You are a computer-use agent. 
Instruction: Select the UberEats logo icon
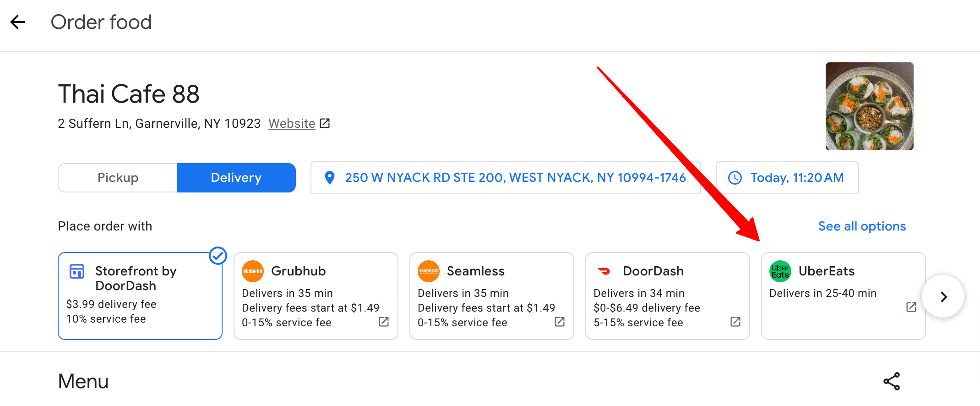780,271
